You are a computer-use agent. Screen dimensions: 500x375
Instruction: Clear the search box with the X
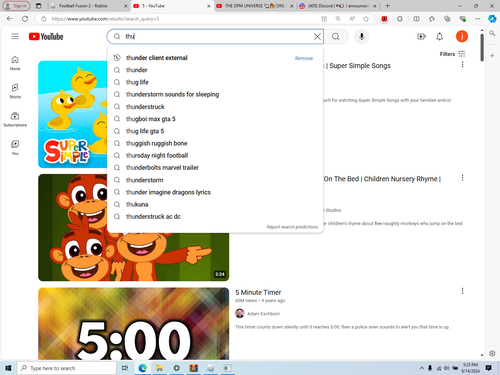(317, 36)
